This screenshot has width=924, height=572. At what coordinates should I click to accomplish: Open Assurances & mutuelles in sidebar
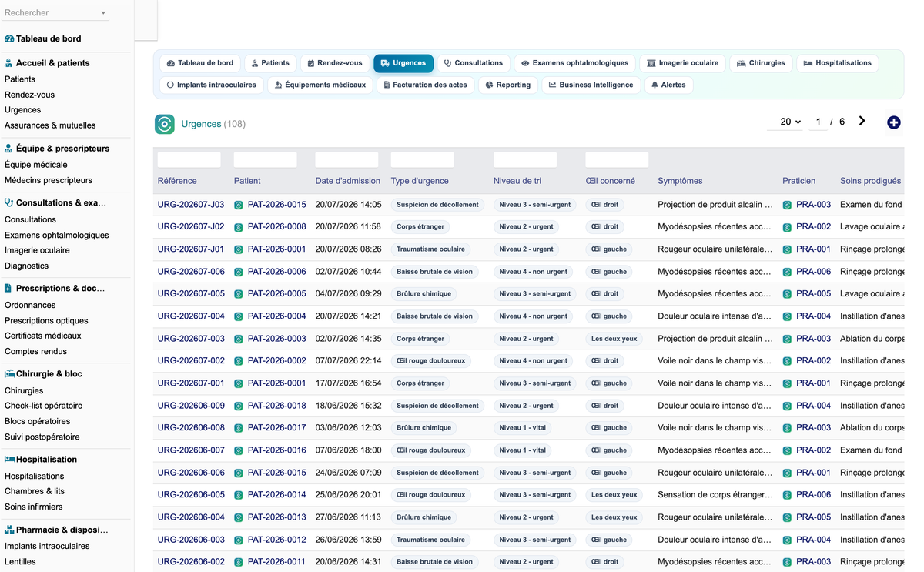[50, 125]
